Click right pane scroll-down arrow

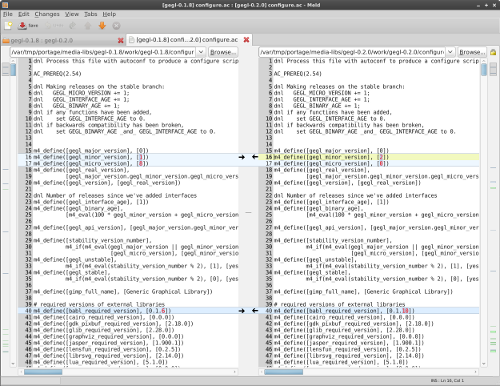pyautogui.click(x=484, y=364)
